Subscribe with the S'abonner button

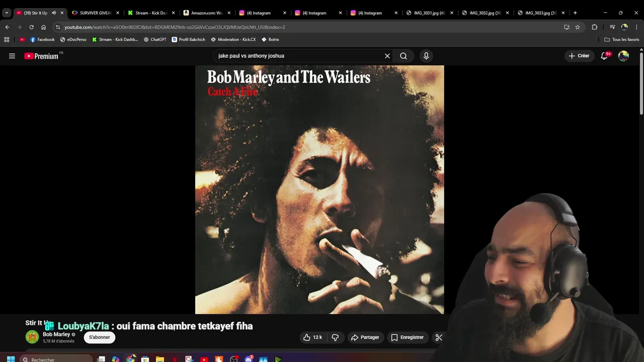point(100,337)
